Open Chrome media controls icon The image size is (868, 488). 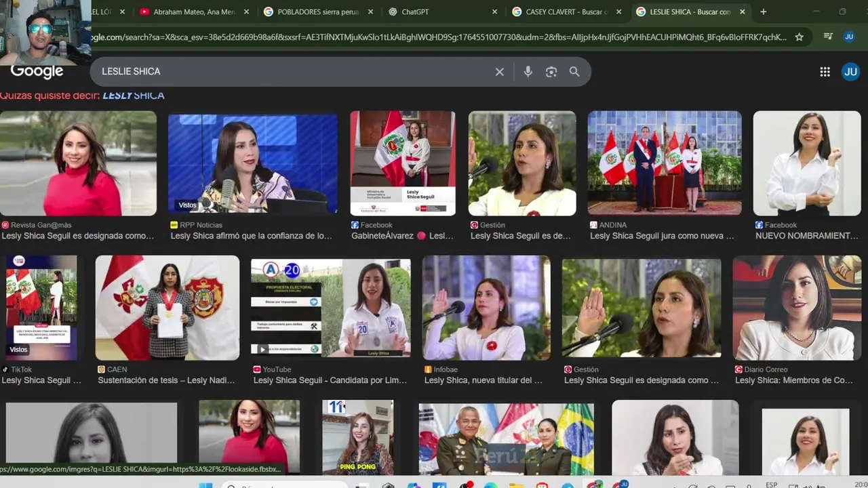coord(828,37)
